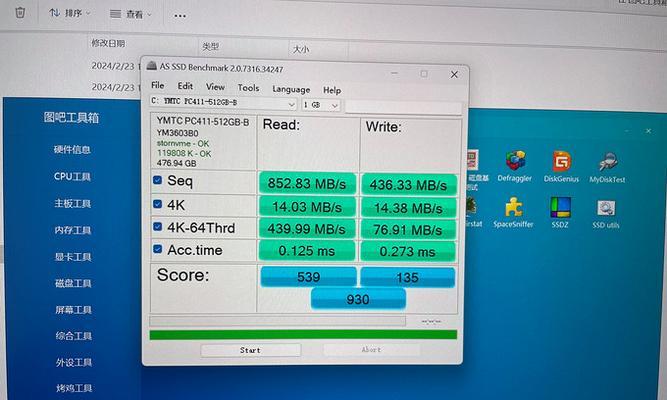
Task: Open Defraggler in the toolbox window
Action: [515, 166]
